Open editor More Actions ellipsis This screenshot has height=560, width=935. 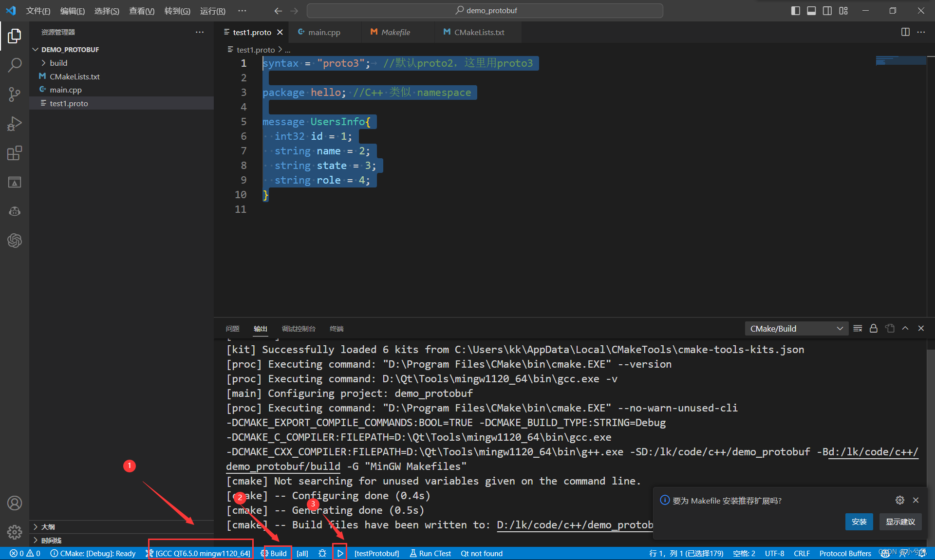click(x=921, y=32)
